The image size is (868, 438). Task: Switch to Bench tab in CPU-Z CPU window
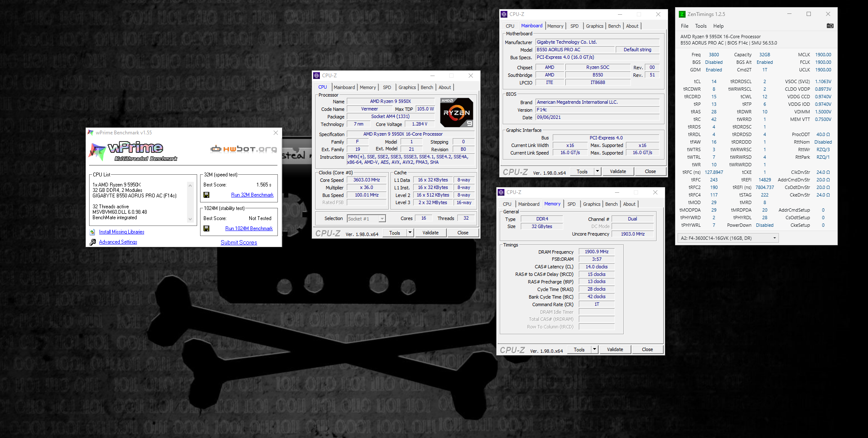pyautogui.click(x=427, y=87)
